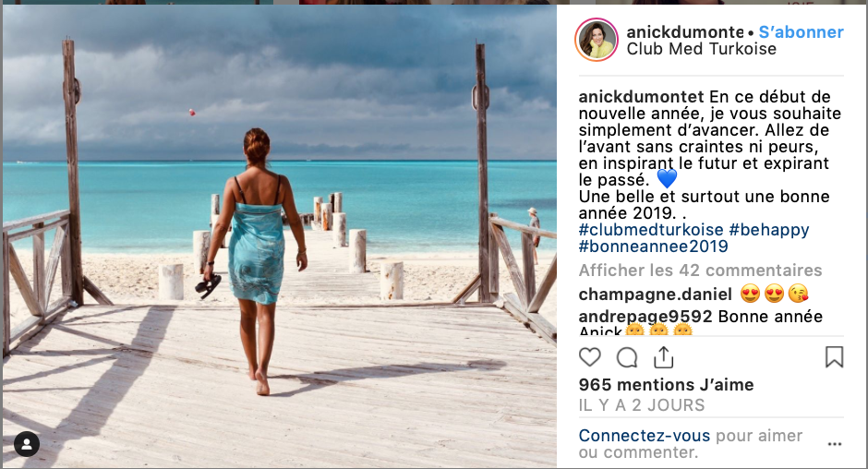The image size is (868, 469).
Task: Open the #behappy hashtag
Action: tap(769, 230)
